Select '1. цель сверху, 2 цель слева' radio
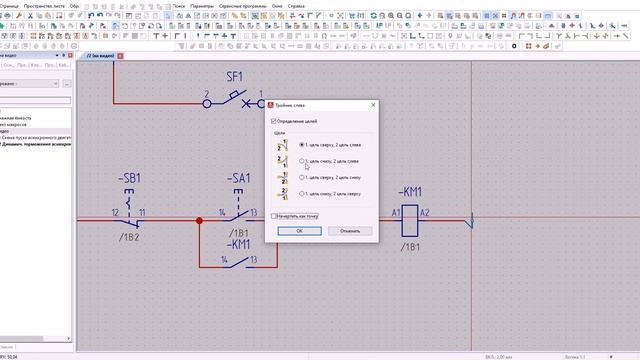 pos(302,145)
